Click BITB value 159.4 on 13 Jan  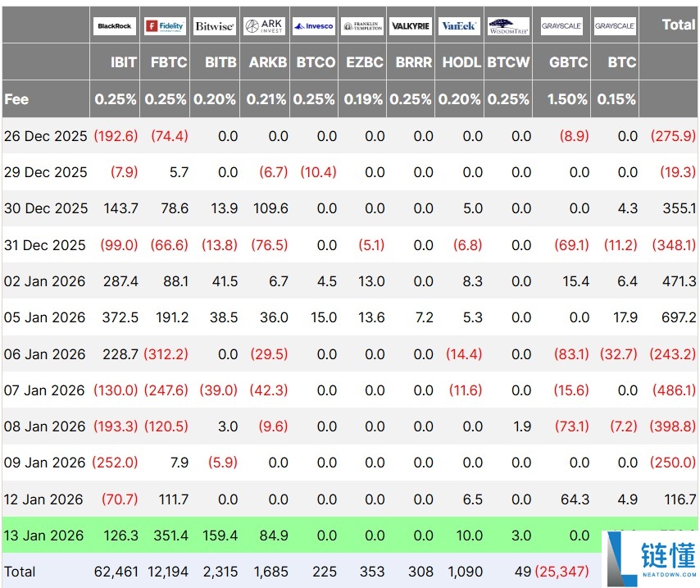[220, 536]
